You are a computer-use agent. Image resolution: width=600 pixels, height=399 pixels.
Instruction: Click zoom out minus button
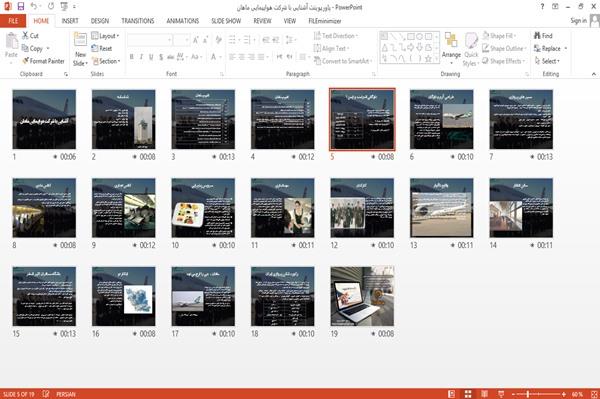514,394
